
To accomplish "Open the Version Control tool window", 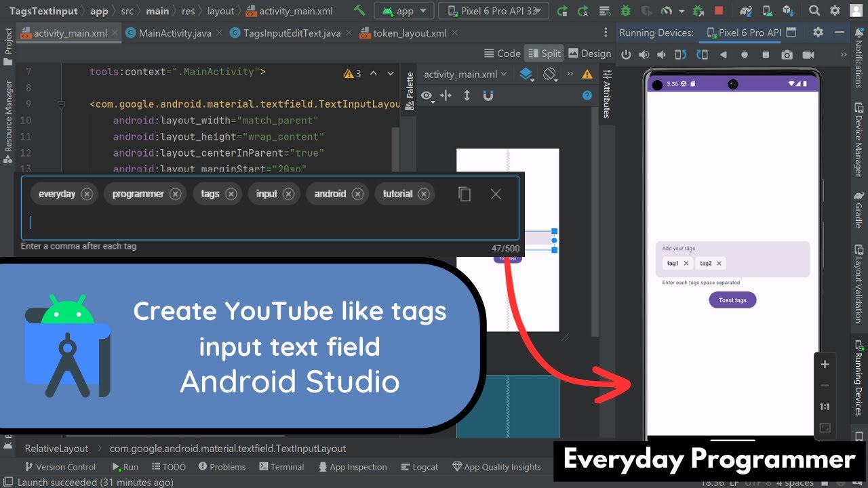I will point(60,467).
